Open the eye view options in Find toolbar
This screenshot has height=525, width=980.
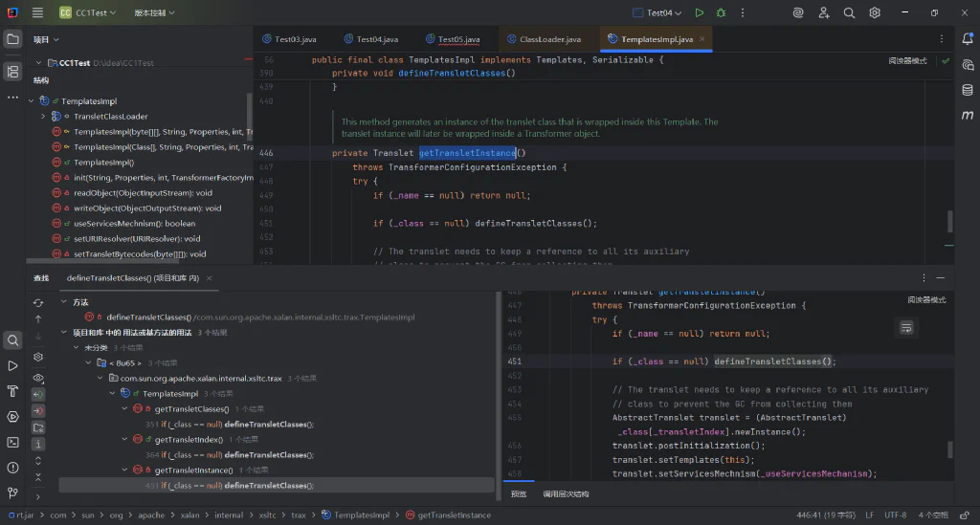[38, 378]
